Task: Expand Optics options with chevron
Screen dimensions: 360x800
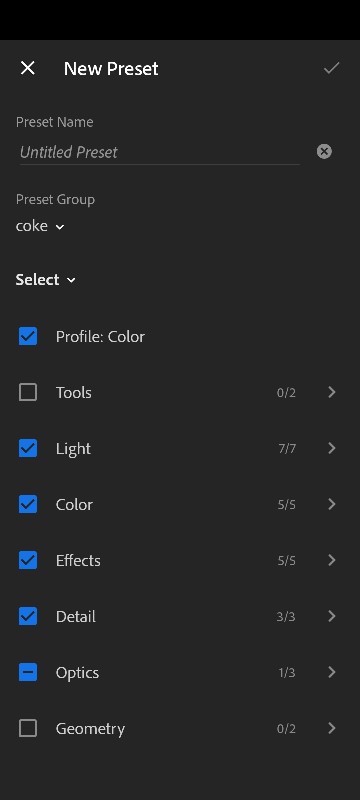Action: 332,672
